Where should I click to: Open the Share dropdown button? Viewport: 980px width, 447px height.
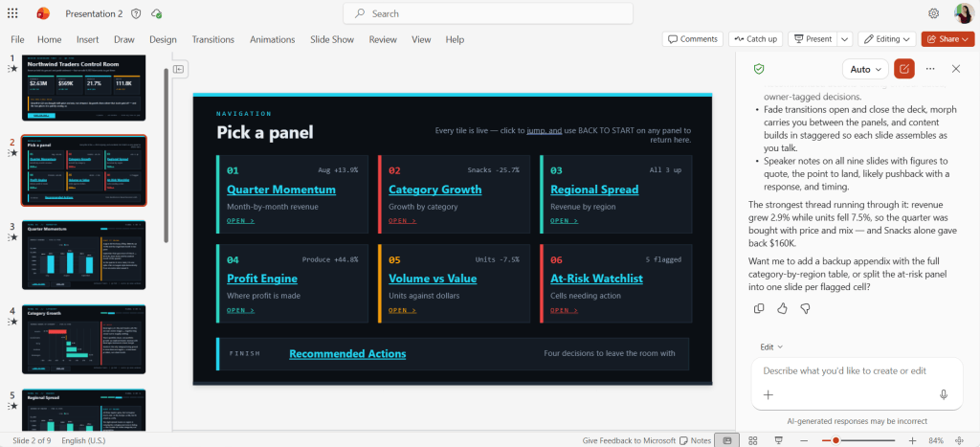[947, 38]
